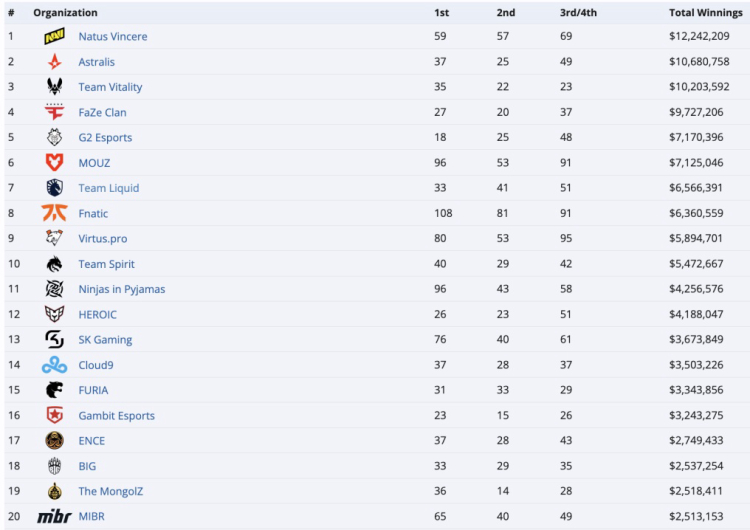Open the G2 Esports team page
750x530 pixels.
tap(105, 138)
